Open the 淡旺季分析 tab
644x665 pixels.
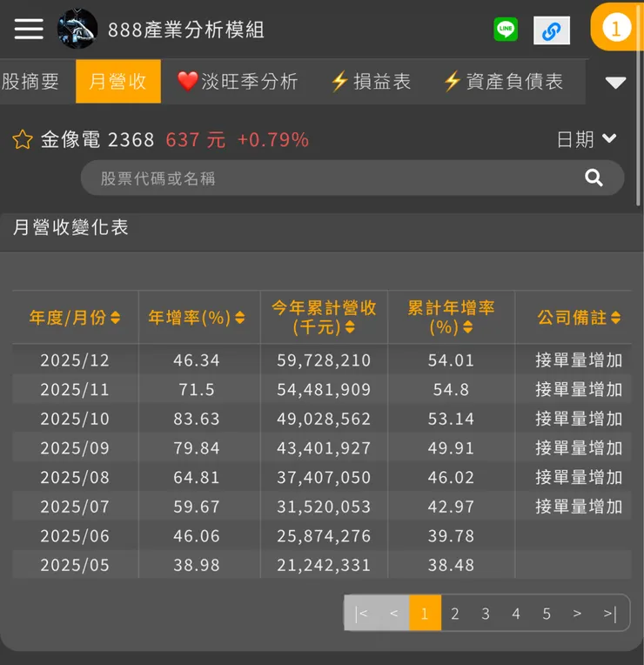(238, 82)
